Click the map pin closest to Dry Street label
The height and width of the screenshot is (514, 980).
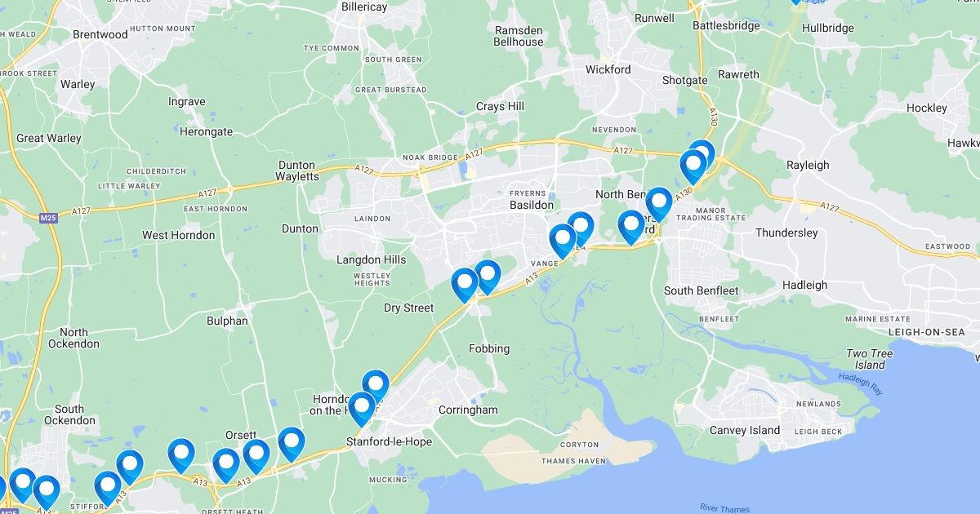pyautogui.click(x=465, y=285)
